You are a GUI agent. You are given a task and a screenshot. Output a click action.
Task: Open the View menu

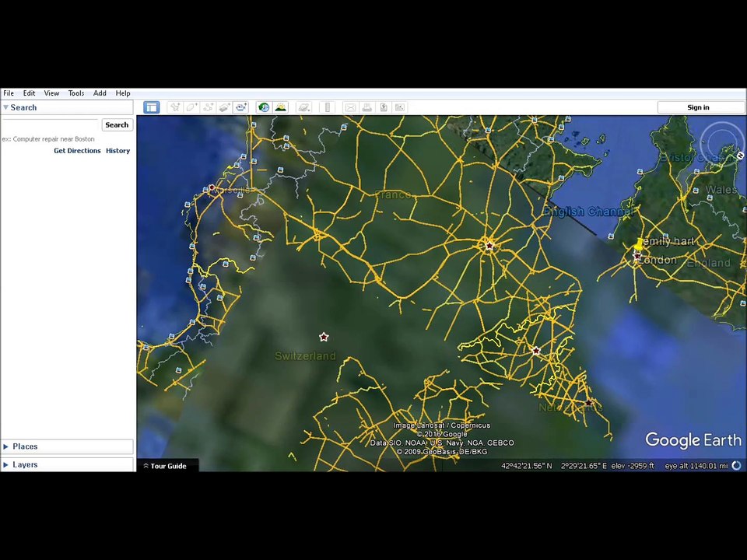51,93
